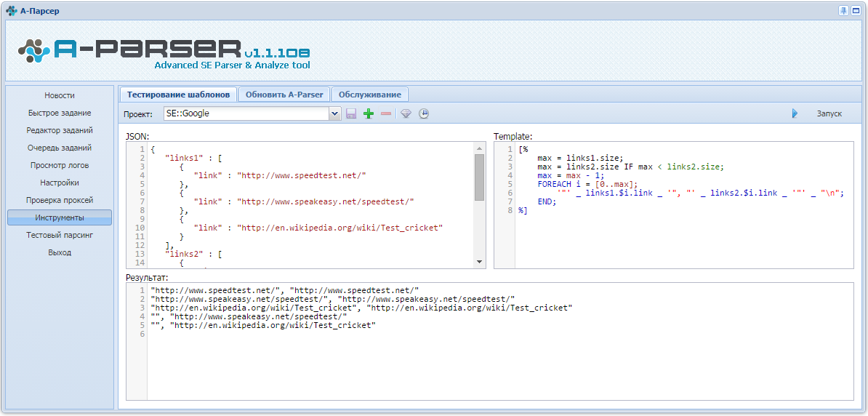Click the JSON editor scroll-up arrow
The image size is (868, 416).
pyautogui.click(x=479, y=148)
